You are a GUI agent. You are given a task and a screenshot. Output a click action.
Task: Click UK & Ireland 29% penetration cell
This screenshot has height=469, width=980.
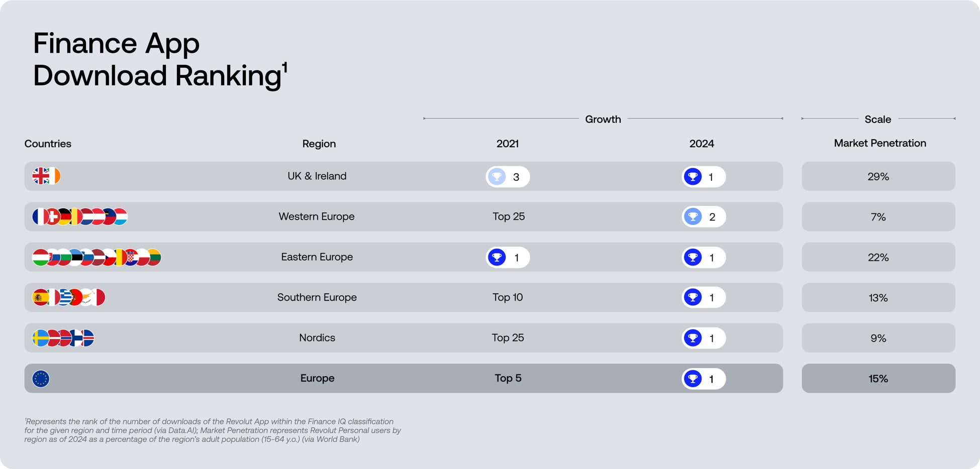point(878,176)
